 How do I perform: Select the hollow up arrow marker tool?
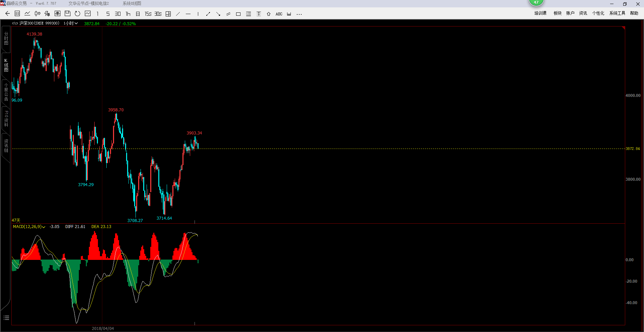269,14
